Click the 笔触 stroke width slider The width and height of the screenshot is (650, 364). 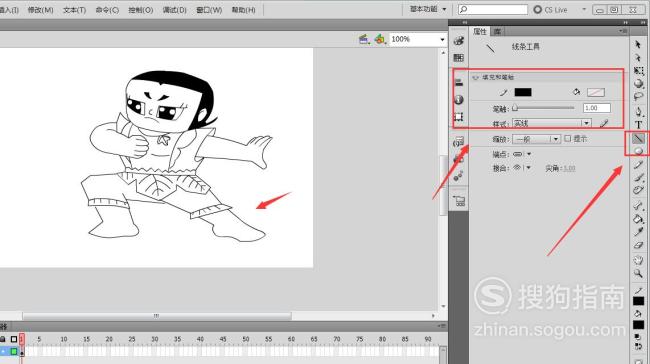click(x=543, y=108)
